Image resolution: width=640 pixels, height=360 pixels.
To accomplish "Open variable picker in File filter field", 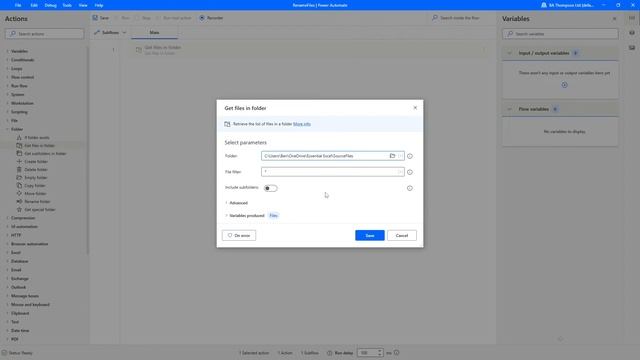I will (400, 172).
